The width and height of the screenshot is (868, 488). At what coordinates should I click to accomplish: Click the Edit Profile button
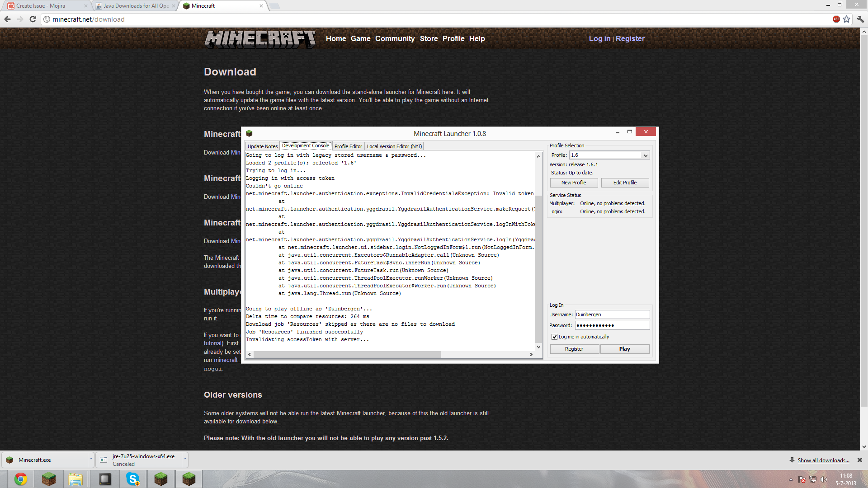tap(625, 183)
